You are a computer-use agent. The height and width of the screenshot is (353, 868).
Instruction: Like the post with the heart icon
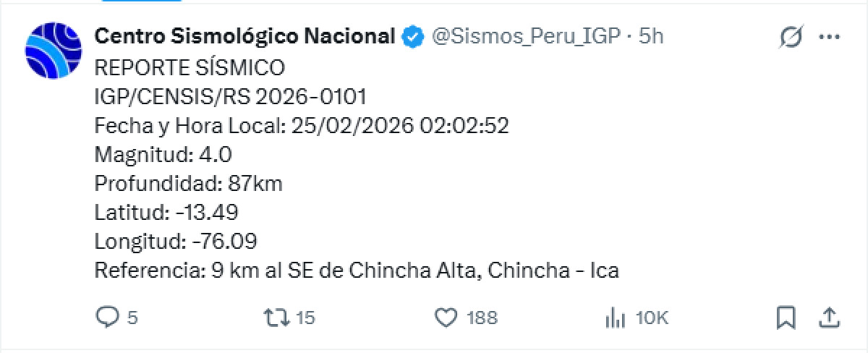[x=447, y=317]
